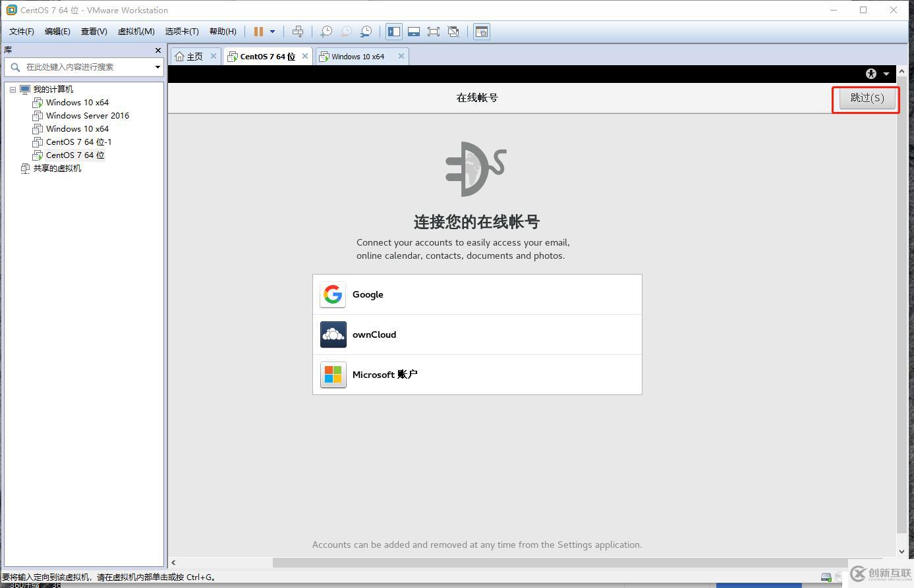Click the Unity mode toolbar icon
The width and height of the screenshot is (914, 588).
[x=453, y=32]
